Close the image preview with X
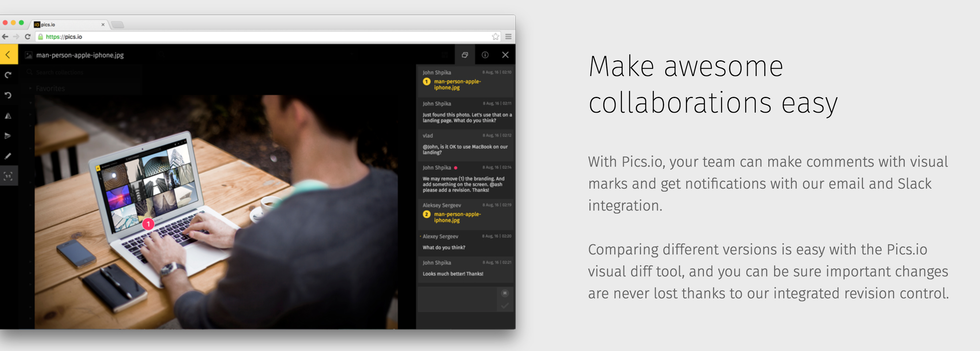This screenshot has height=351, width=980. coord(505,55)
